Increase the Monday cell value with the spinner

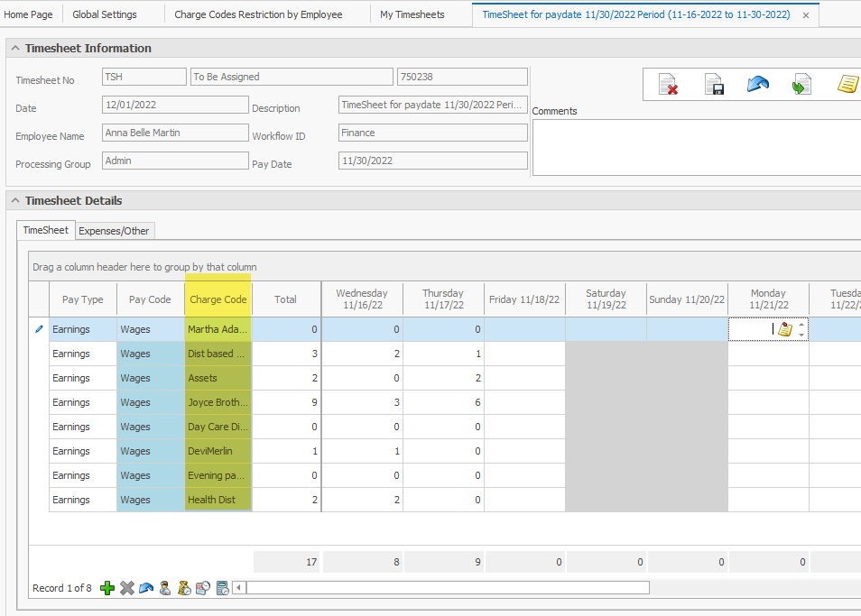(802, 326)
